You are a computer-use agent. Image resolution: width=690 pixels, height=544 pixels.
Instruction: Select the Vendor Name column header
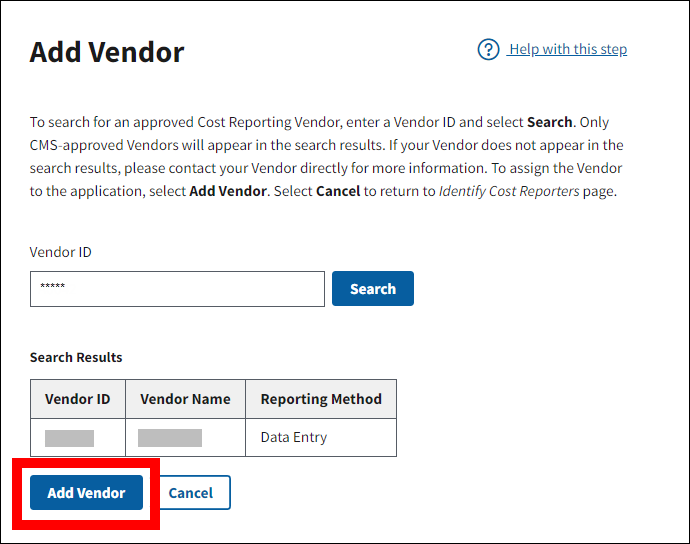[185, 399]
